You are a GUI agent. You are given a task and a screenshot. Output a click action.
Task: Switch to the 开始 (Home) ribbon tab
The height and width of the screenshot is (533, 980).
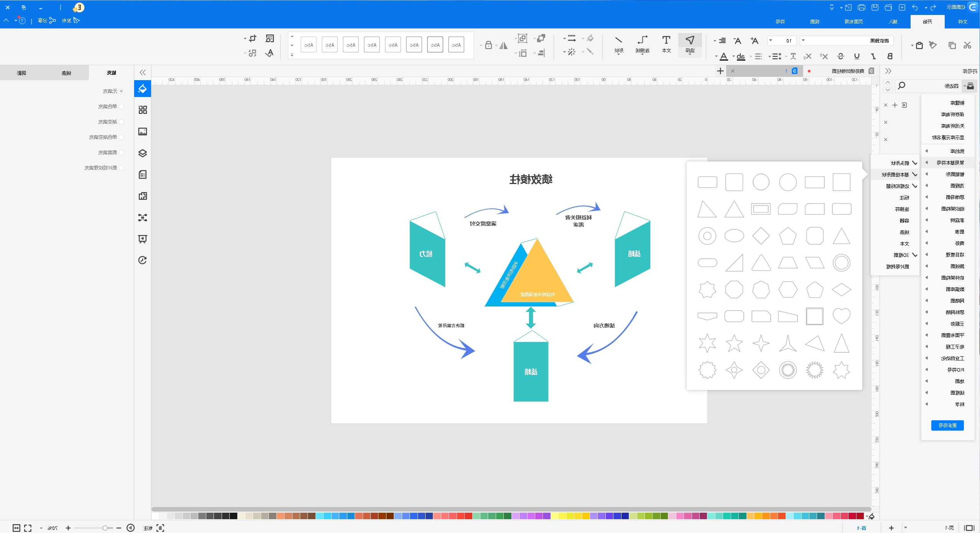[x=927, y=21]
